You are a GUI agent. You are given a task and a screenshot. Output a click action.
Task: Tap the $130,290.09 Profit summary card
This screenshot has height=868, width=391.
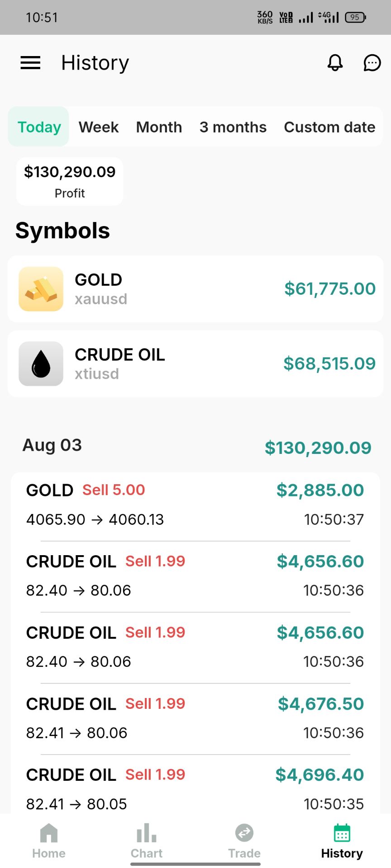(70, 181)
